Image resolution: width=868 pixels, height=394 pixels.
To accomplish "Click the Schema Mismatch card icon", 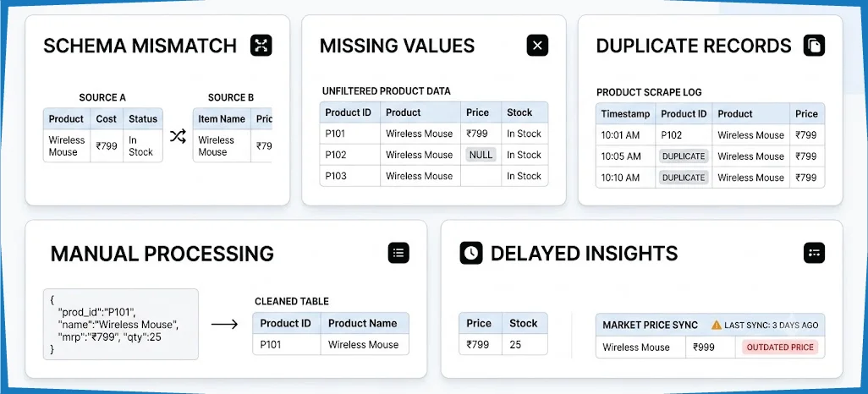I will pos(261,46).
